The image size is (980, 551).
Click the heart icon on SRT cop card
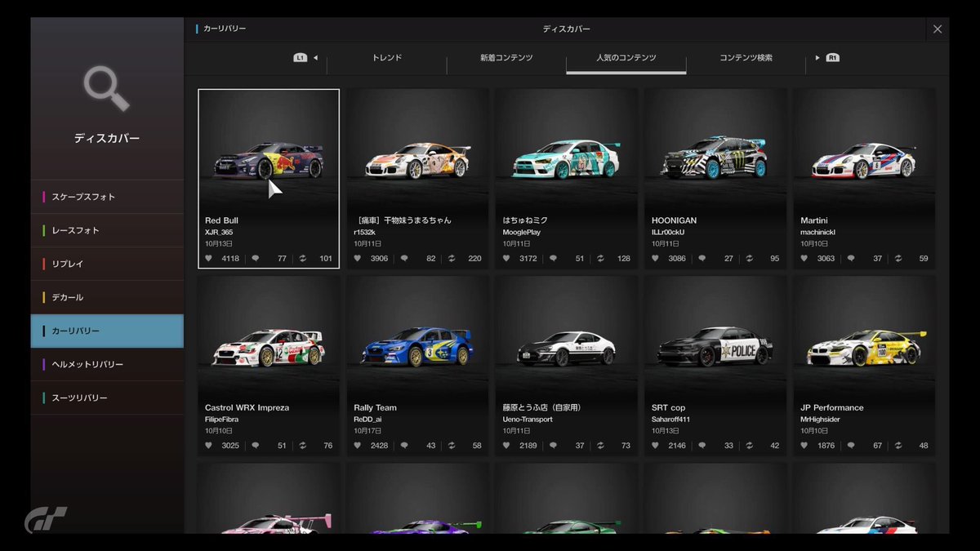655,446
